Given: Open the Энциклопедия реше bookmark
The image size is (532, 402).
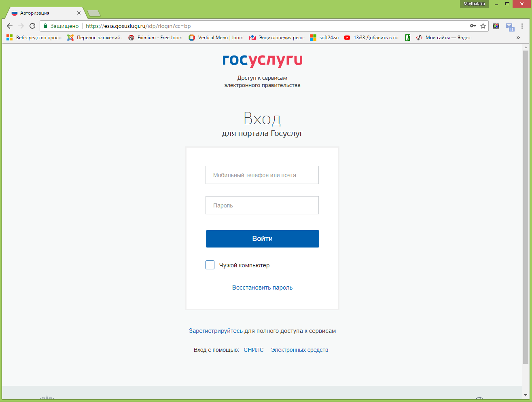Looking at the screenshot, I should [x=277, y=38].
